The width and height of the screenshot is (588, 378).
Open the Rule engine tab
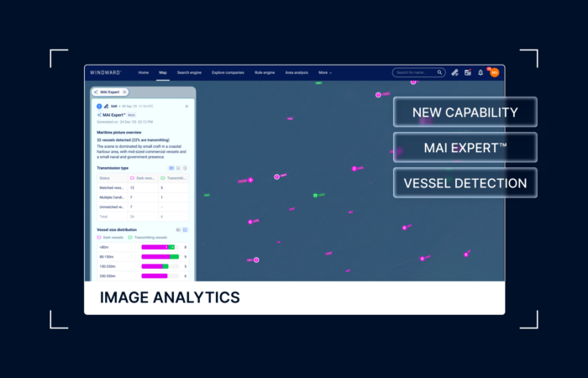pos(265,73)
